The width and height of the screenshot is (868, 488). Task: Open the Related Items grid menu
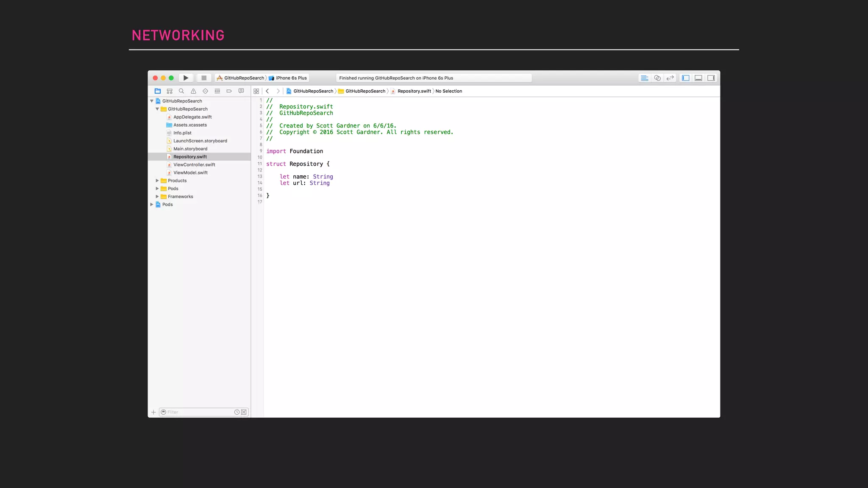tap(256, 91)
